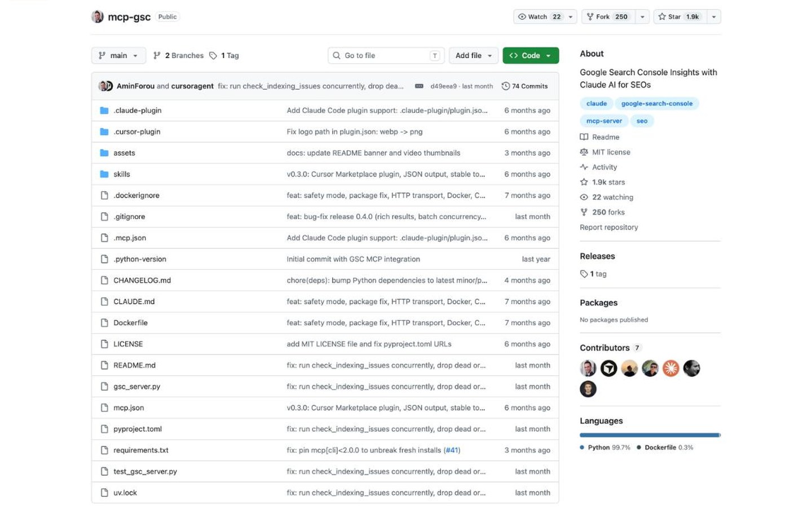This screenshot has height=508, width=812.
Task: Focus the Go to file search field
Action: 386,55
